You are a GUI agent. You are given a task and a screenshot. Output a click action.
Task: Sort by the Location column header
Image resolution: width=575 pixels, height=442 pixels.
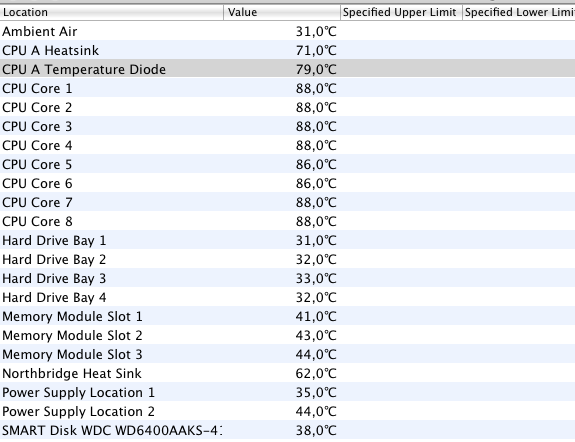point(111,12)
